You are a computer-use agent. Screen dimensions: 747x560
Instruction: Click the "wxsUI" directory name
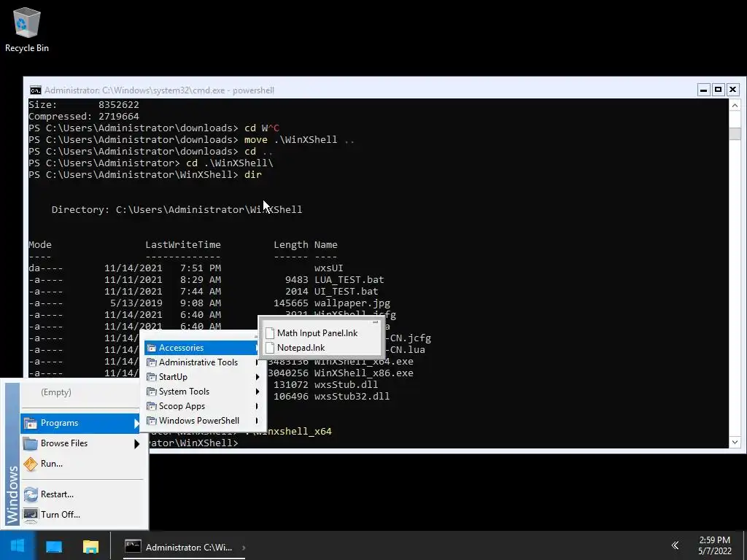coord(329,268)
